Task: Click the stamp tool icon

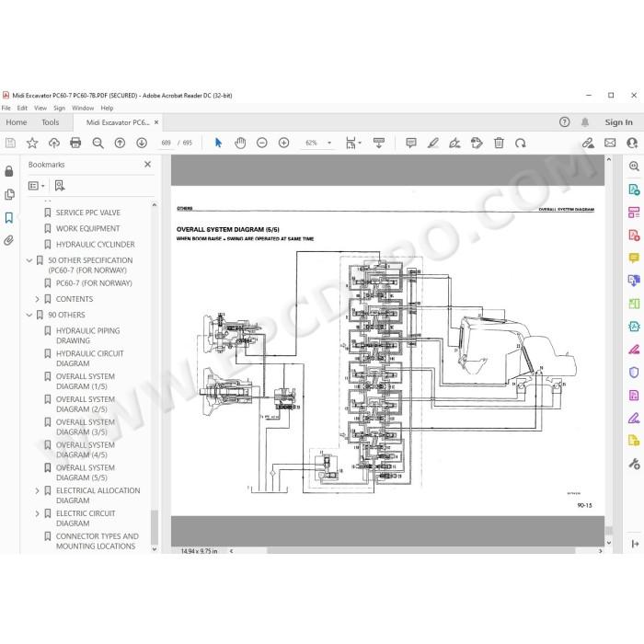Action: pyautogui.click(x=477, y=143)
